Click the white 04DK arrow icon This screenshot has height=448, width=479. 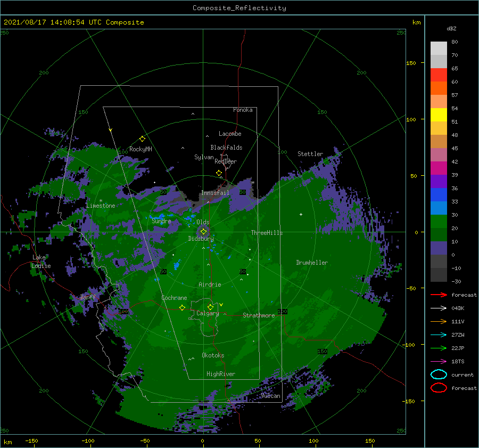(439, 308)
